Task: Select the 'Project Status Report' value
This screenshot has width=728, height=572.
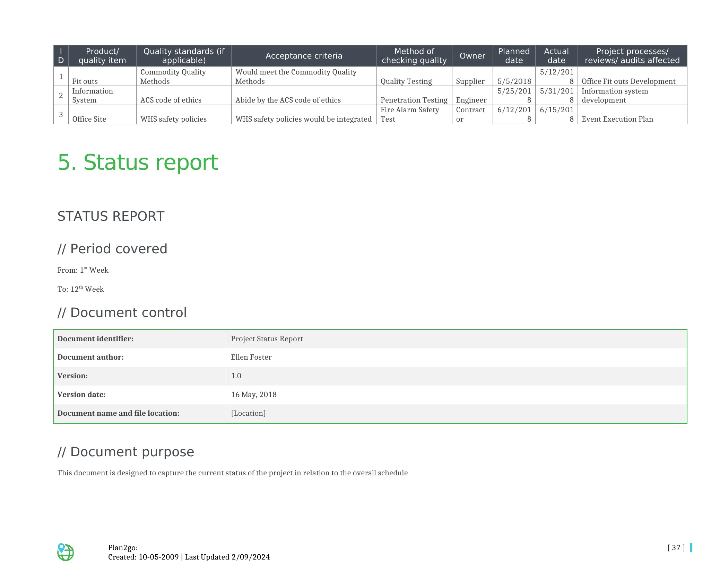Action: click(x=267, y=339)
